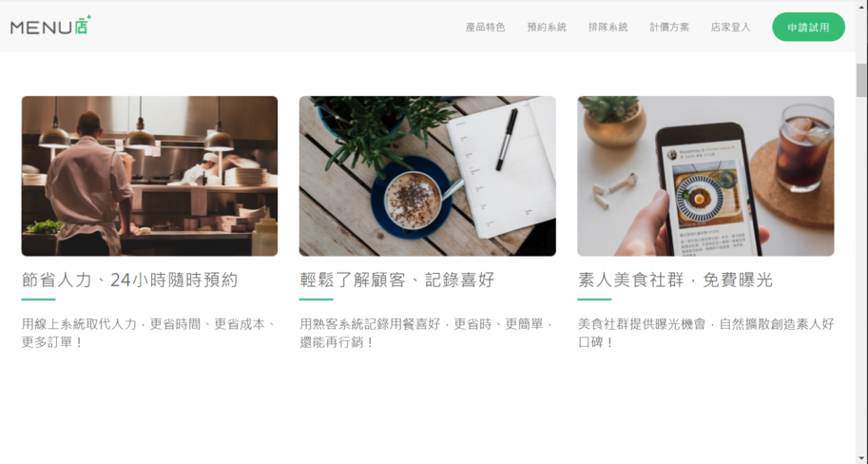
Task: Open 產品特色 navigation item
Action: 486,28
